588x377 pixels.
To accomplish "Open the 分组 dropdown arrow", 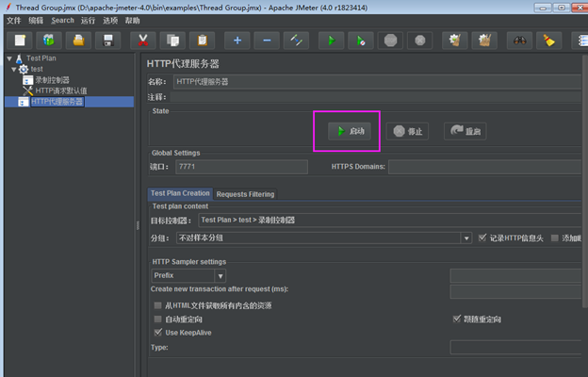I will pos(466,238).
